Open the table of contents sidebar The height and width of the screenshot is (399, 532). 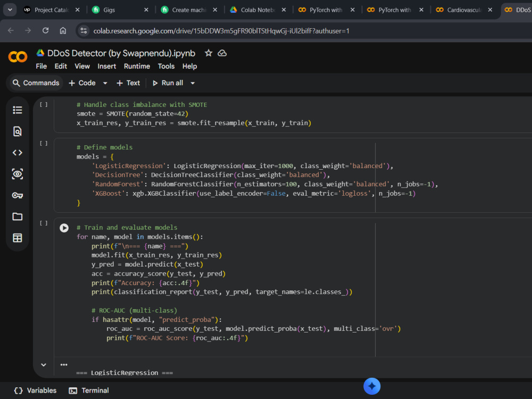point(18,110)
